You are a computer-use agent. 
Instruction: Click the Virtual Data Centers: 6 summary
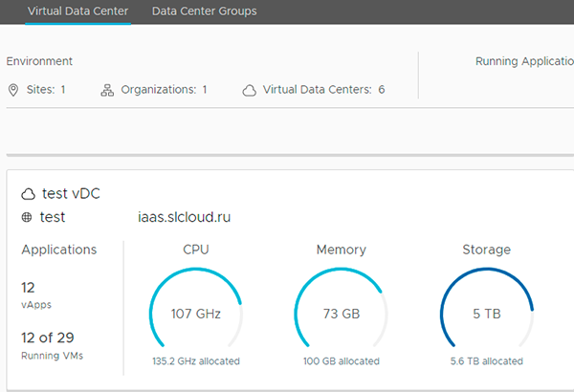coord(323,90)
